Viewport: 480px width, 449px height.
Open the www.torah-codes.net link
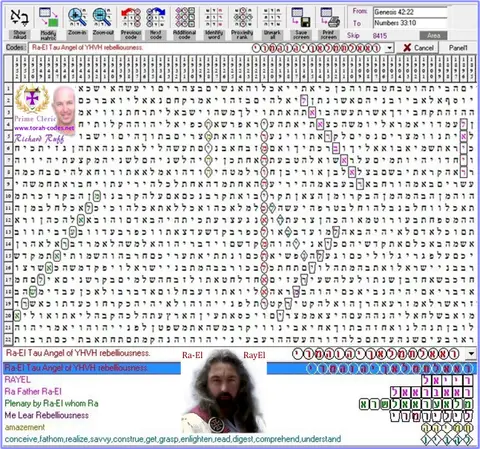44,128
